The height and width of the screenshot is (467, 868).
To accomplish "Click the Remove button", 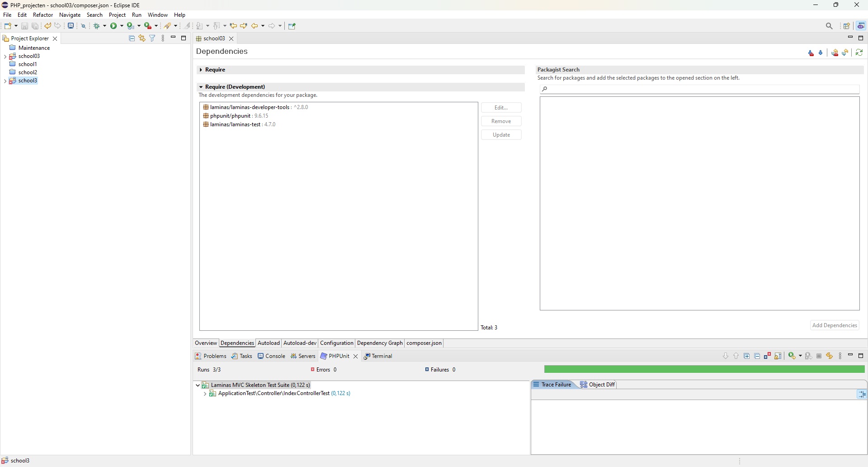I will point(502,121).
